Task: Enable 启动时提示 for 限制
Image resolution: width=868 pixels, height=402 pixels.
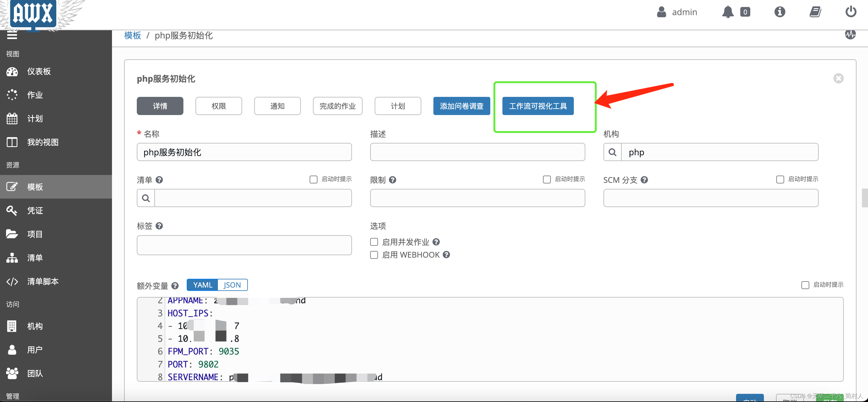Action: click(547, 179)
